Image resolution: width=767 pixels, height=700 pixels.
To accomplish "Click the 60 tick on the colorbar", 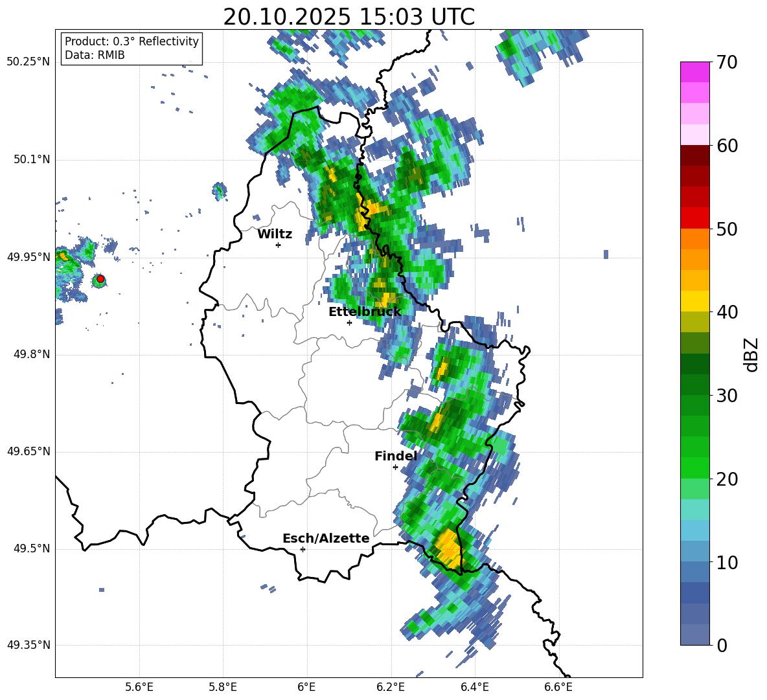I will (727, 146).
